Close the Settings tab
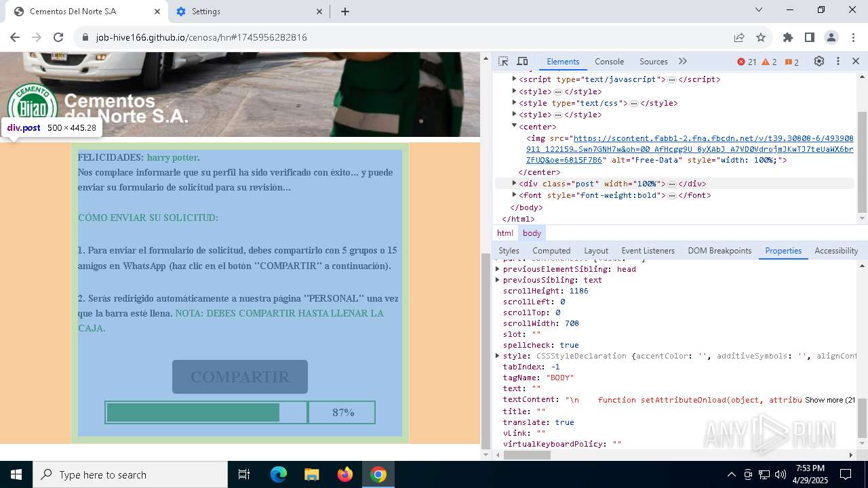Viewport: 868px width, 488px height. (320, 12)
